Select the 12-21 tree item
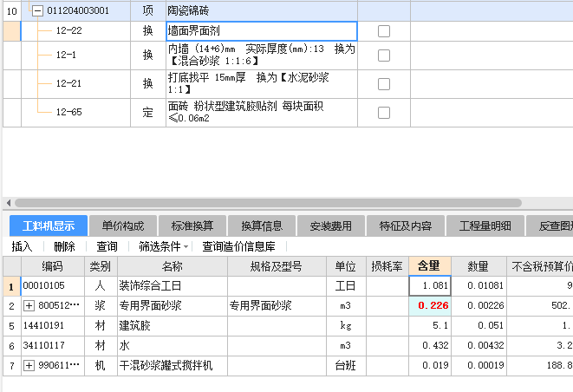 (x=68, y=83)
